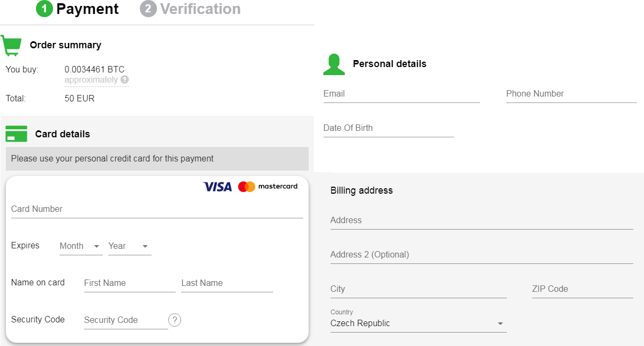This screenshot has height=346, width=644.
Task: Click the Security Code help icon
Action: [x=175, y=320]
